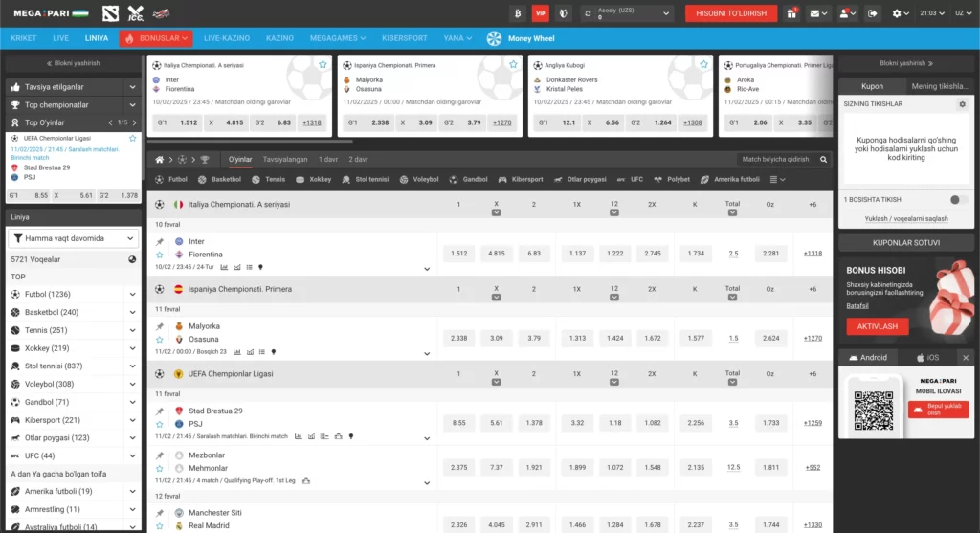Click the Match bo'yicha qidirish search field
Viewport: 980px width, 533px height.
click(775, 160)
